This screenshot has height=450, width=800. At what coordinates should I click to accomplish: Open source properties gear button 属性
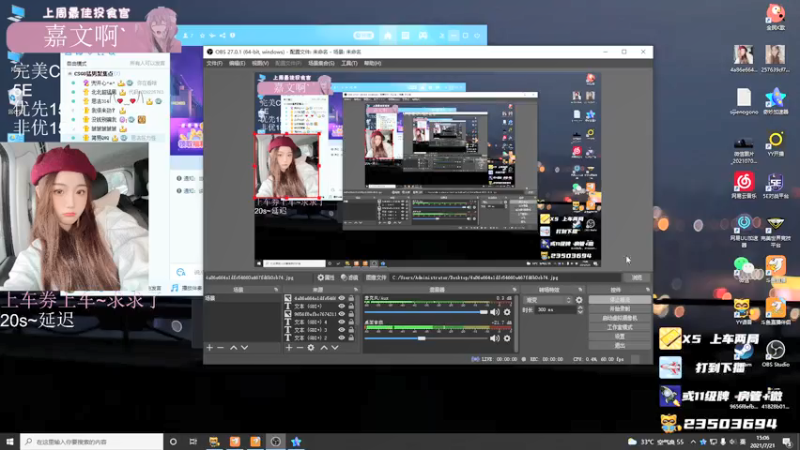[x=326, y=278]
